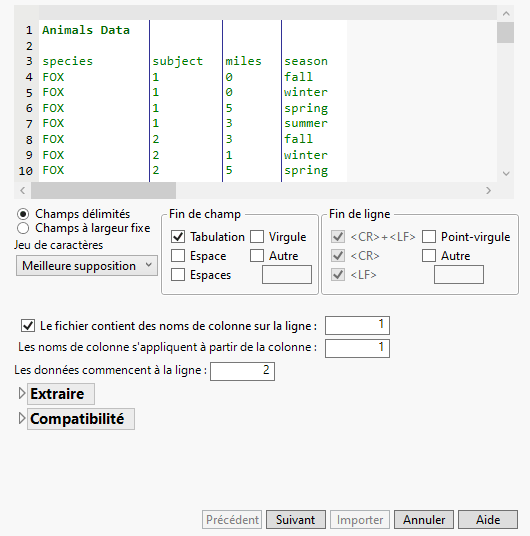Click 'FOX' in preview line 4

click(53, 77)
